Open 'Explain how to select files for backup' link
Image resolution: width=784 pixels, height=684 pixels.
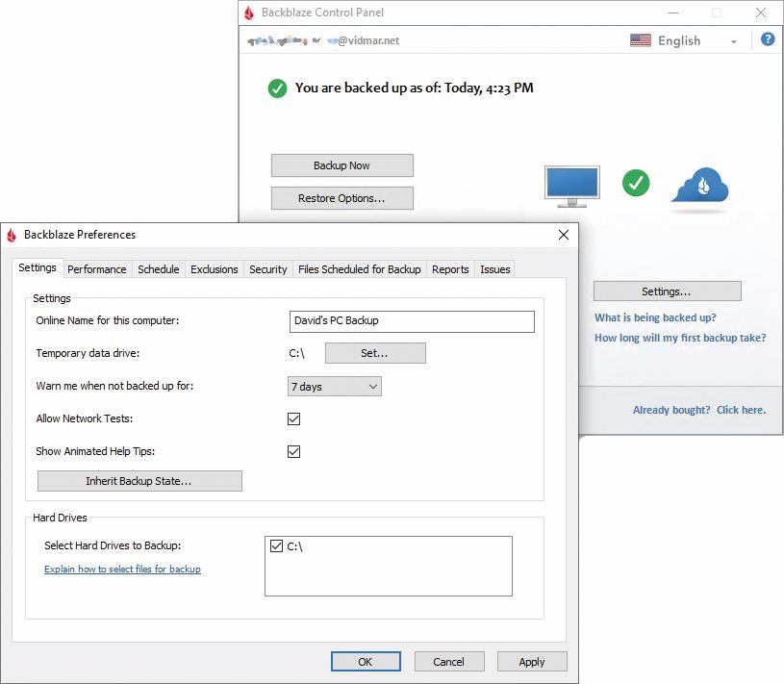pos(122,570)
